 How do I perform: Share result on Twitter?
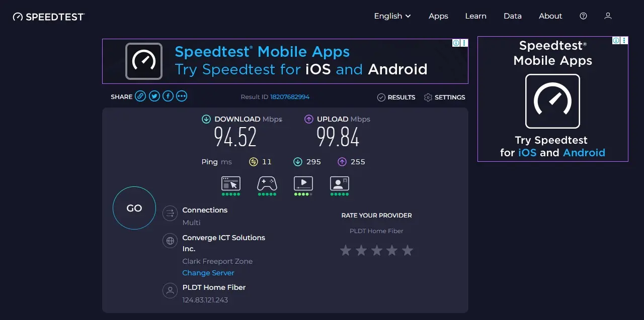154,96
